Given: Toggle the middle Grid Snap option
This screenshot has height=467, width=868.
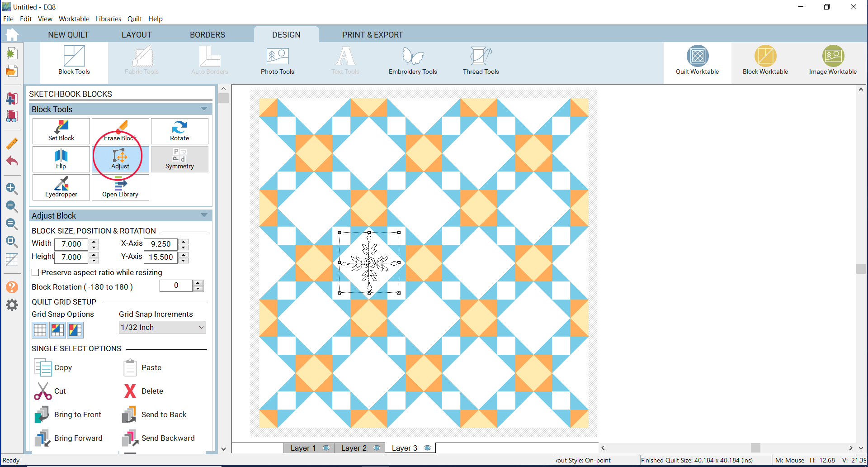Looking at the screenshot, I should click(x=57, y=330).
